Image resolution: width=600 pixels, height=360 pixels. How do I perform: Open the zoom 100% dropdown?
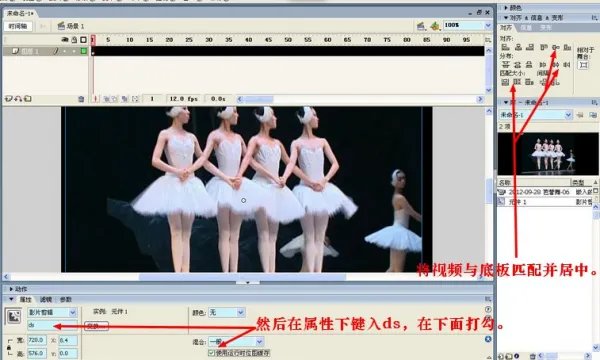pyautogui.click(x=488, y=25)
